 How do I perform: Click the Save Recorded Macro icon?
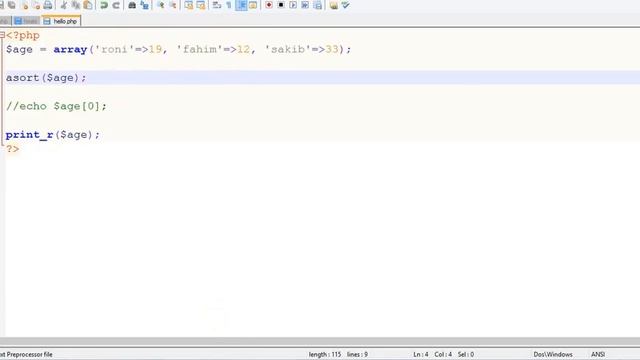(x=317, y=5)
